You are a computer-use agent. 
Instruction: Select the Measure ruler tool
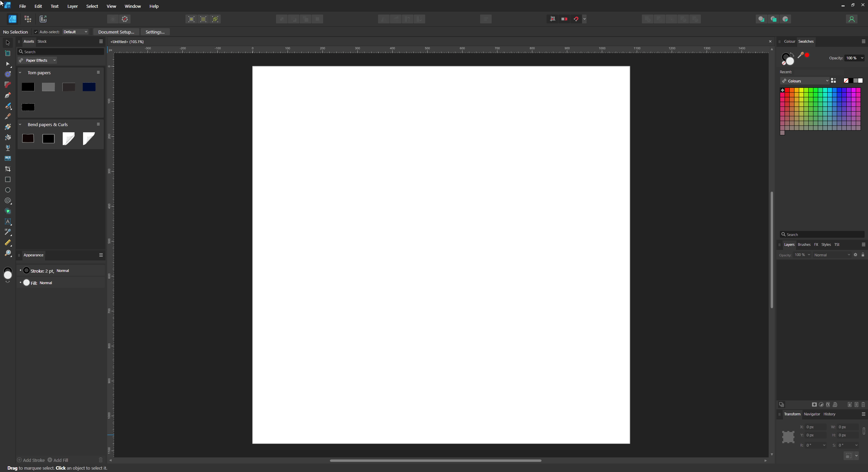(x=8, y=242)
